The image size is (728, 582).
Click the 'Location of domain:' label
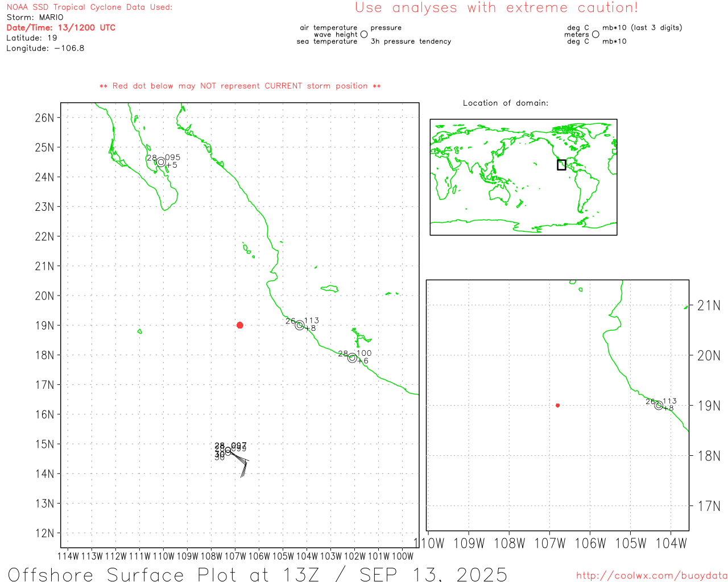[x=506, y=103]
